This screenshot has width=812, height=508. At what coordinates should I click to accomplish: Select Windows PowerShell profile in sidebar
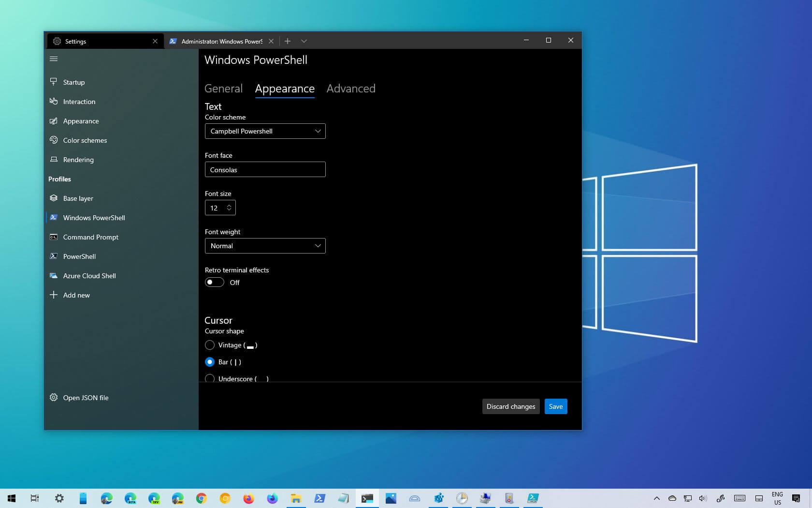pos(121,218)
